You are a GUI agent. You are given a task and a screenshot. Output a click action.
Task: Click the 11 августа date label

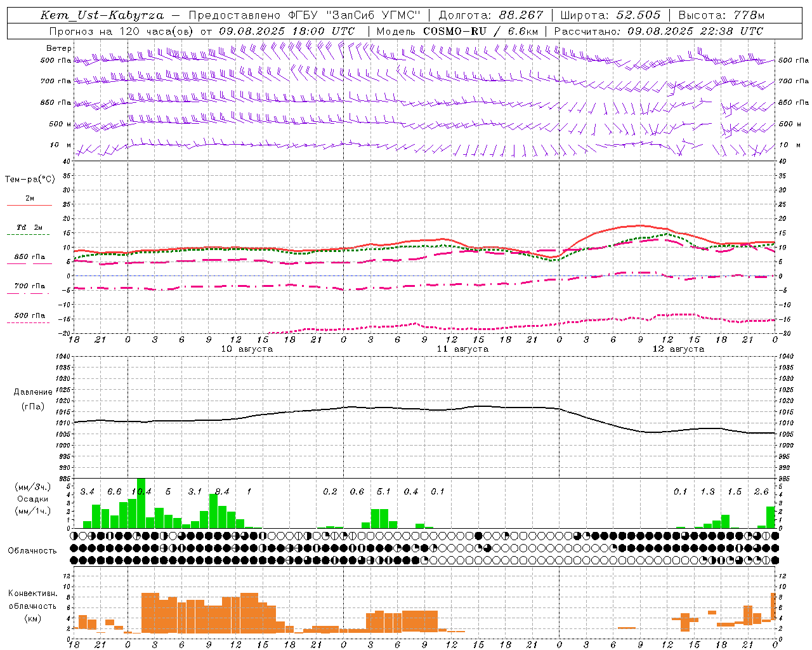coord(462,349)
